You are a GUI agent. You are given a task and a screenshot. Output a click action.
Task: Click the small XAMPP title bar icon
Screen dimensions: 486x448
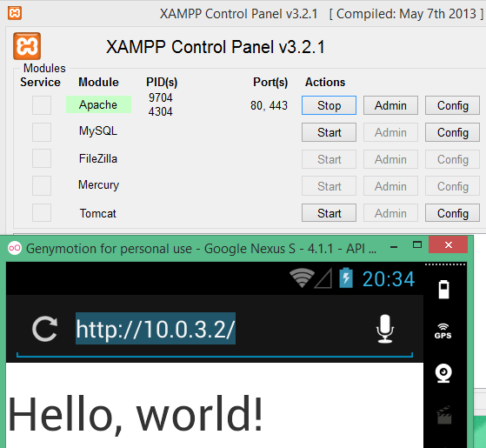(x=15, y=13)
